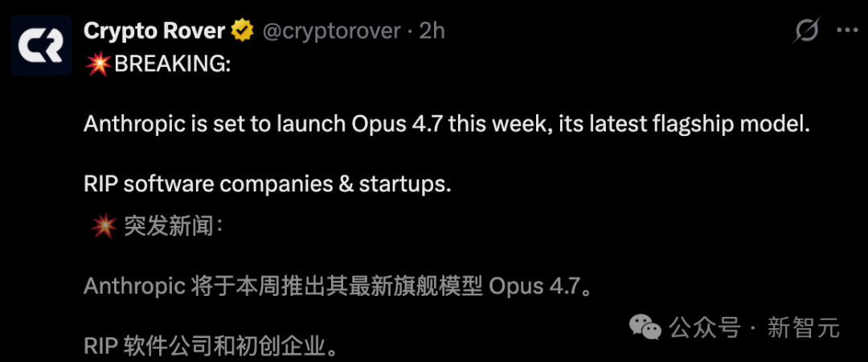
Task: Expand the three-dot more options menu
Action: pos(848,31)
